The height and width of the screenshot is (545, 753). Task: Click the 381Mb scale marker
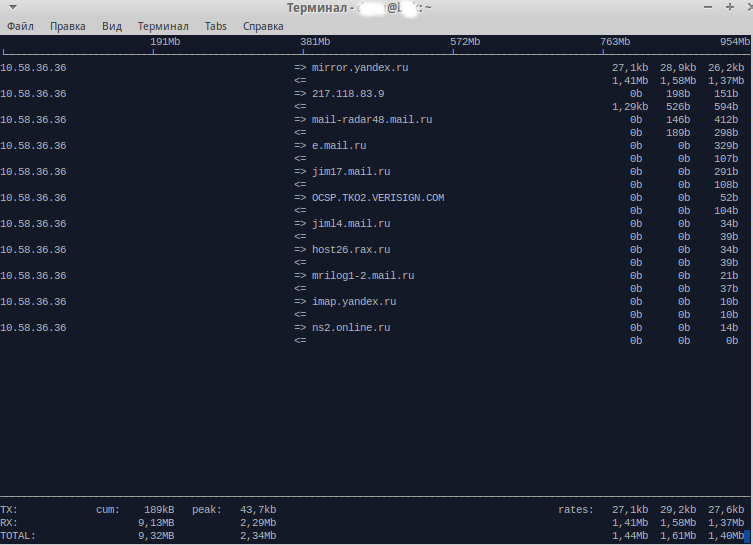click(x=315, y=42)
